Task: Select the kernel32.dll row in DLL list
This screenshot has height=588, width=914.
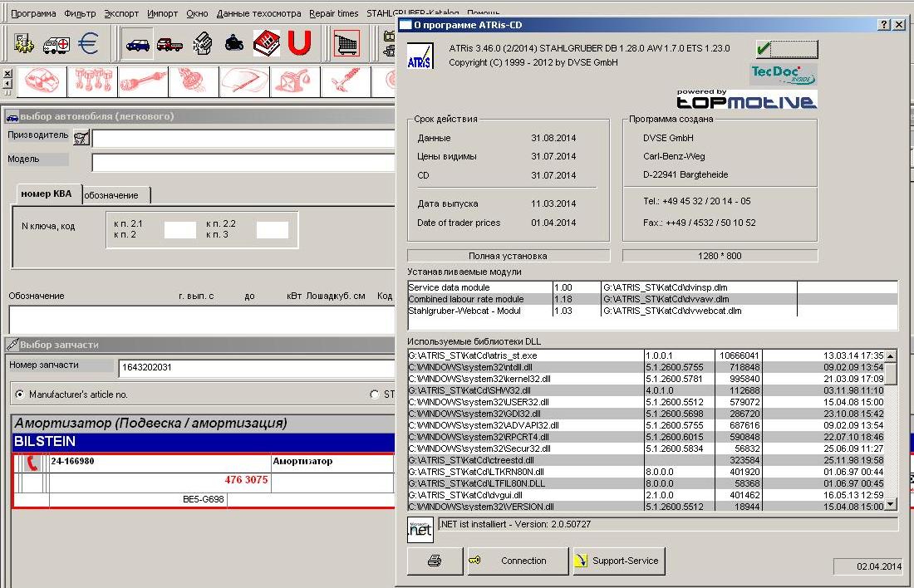Action: point(646,379)
